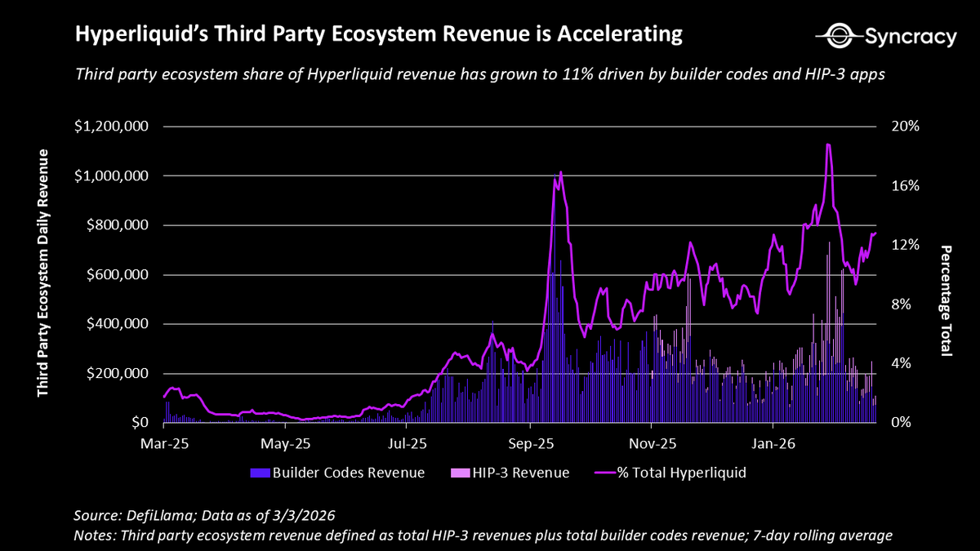The height and width of the screenshot is (551, 980).
Task: Select the % Total Hyperliquid legend label
Action: [681, 473]
